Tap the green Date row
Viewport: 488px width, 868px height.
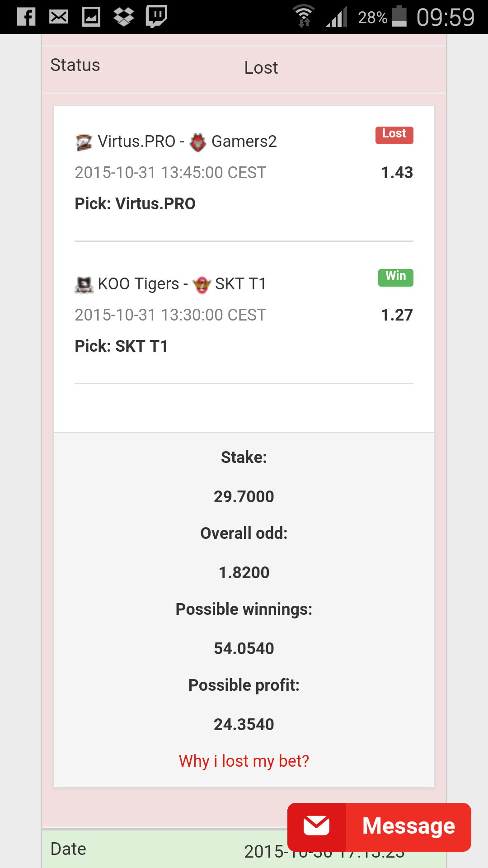[x=244, y=849]
